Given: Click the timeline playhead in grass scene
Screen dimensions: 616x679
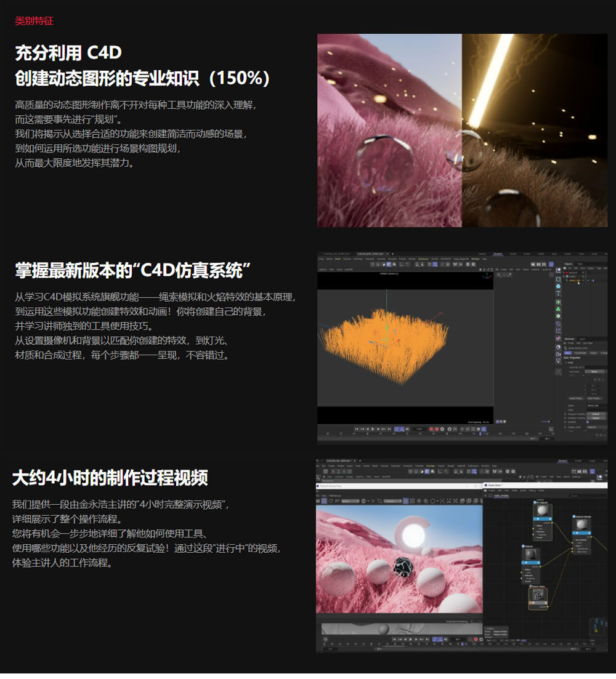Looking at the screenshot, I should pyautogui.click(x=480, y=433).
